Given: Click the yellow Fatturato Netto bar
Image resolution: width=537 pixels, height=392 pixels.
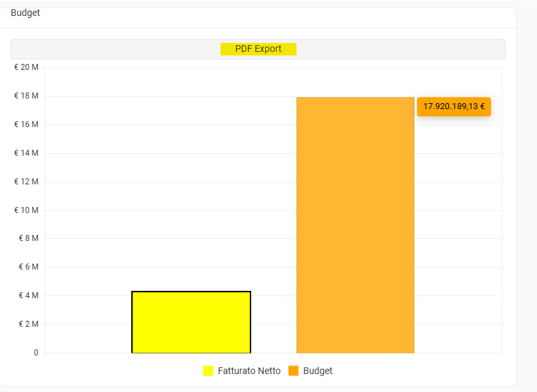Looking at the screenshot, I should point(191,322).
